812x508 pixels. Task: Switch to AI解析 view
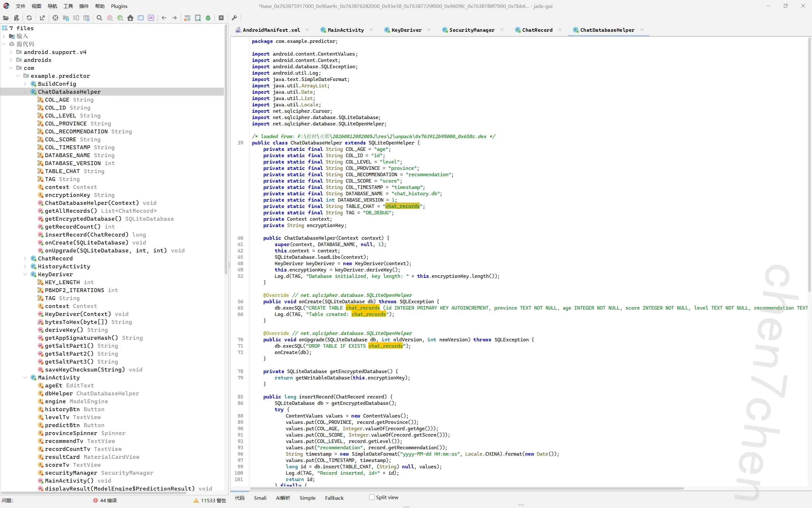coord(283,498)
